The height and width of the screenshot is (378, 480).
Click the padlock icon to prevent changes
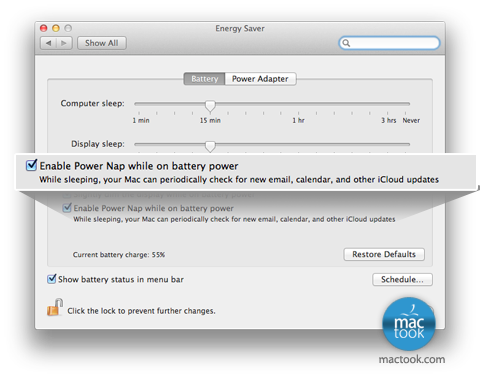[55, 307]
